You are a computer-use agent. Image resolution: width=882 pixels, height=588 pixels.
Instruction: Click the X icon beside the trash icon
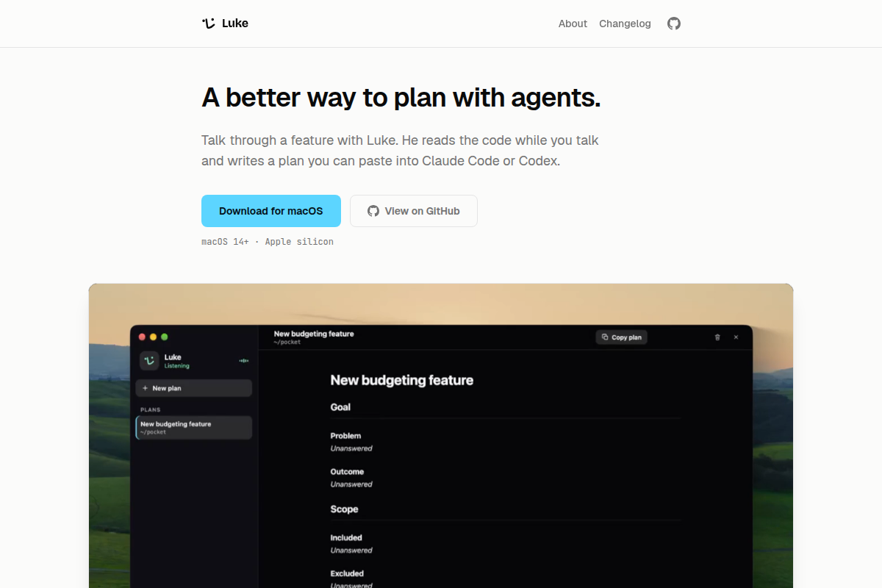point(736,337)
